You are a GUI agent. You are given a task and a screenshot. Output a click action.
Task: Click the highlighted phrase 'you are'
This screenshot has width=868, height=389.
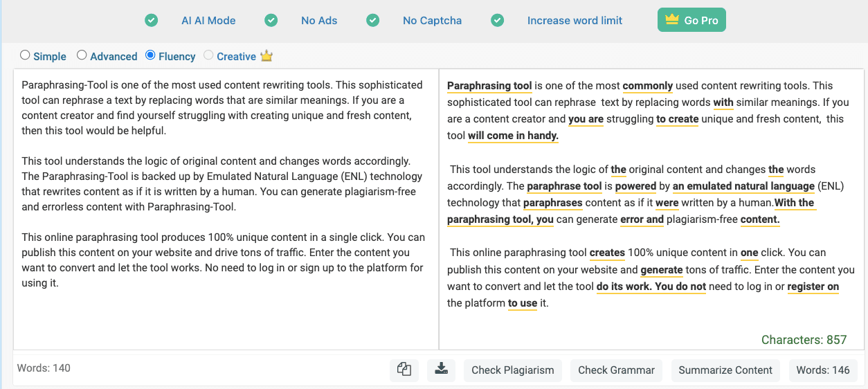pyautogui.click(x=586, y=119)
